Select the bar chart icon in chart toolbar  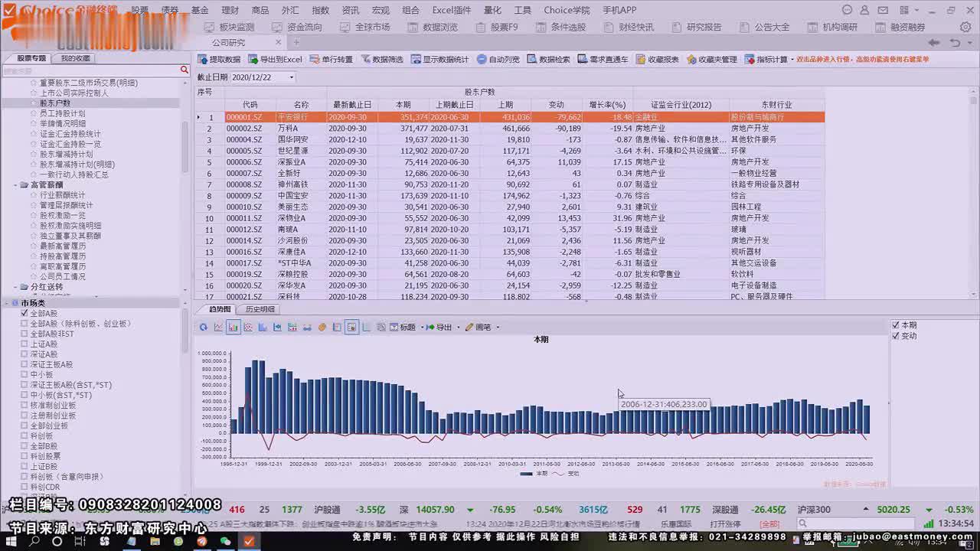pos(234,328)
